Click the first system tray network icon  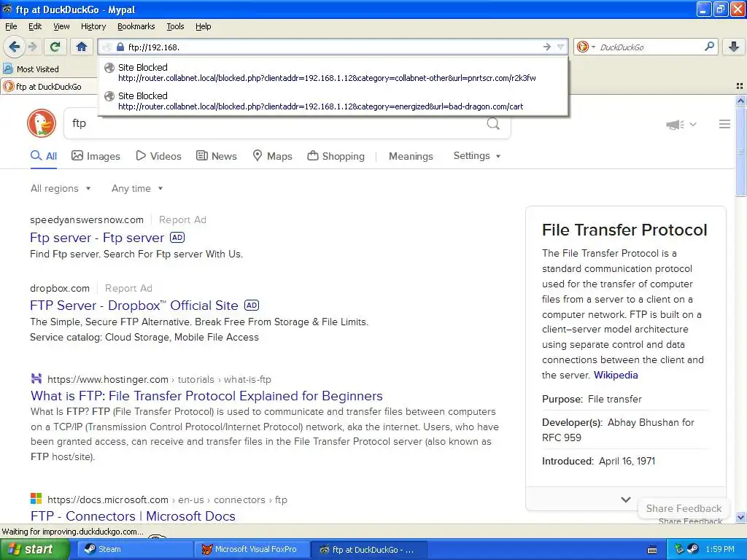pos(679,549)
